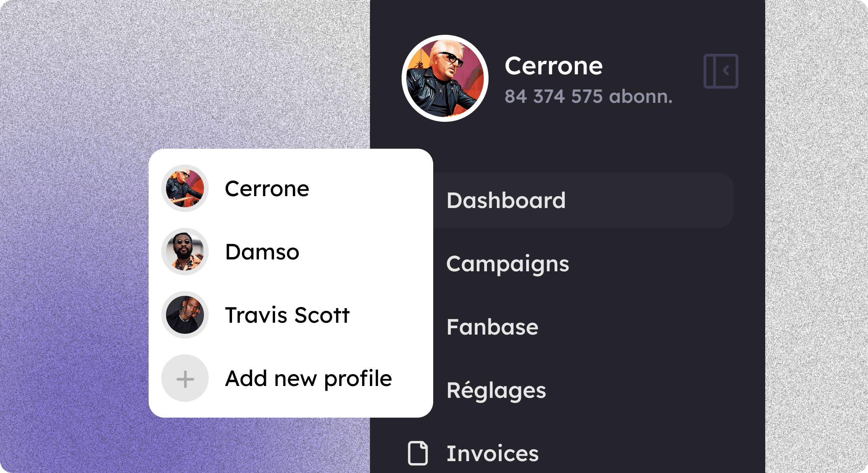Click the Cerrone name in the sidebar header
868x473 pixels.
click(554, 66)
